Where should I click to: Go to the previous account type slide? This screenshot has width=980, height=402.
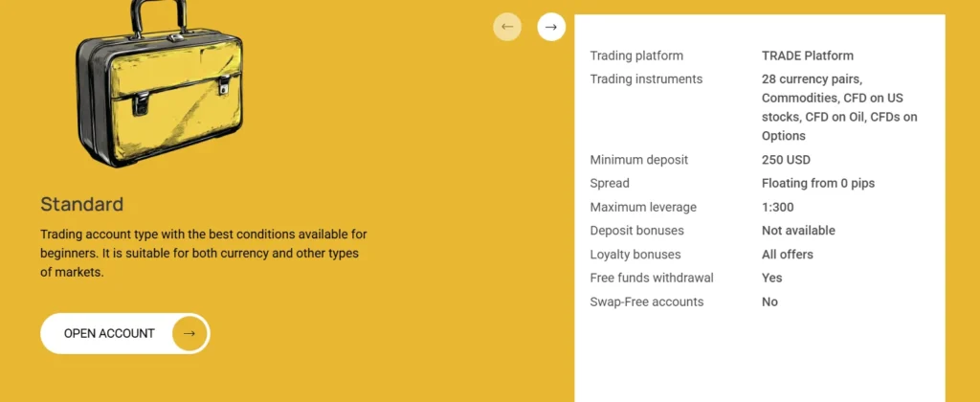(x=507, y=27)
